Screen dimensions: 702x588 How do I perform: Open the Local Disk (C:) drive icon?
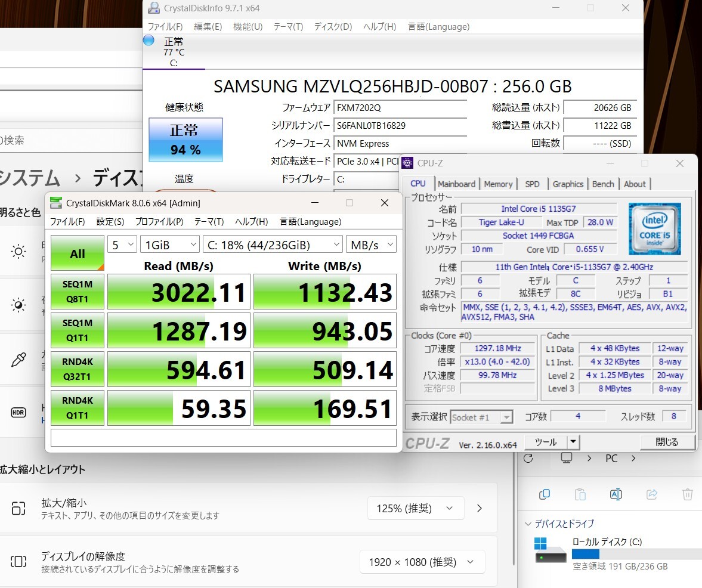pos(549,553)
